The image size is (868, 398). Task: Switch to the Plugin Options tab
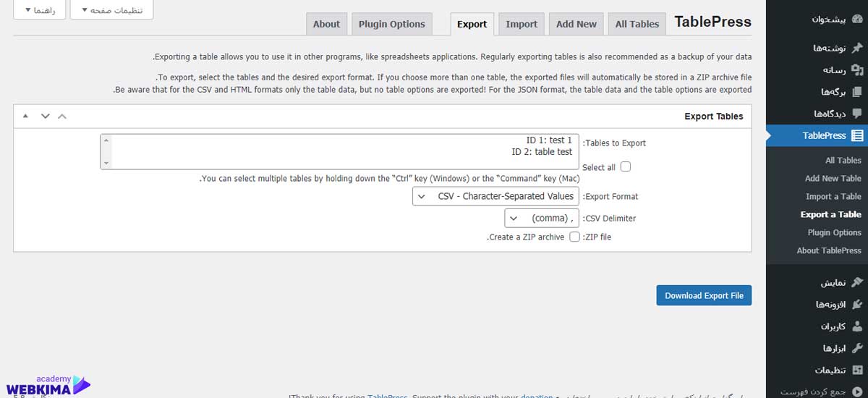click(x=392, y=24)
